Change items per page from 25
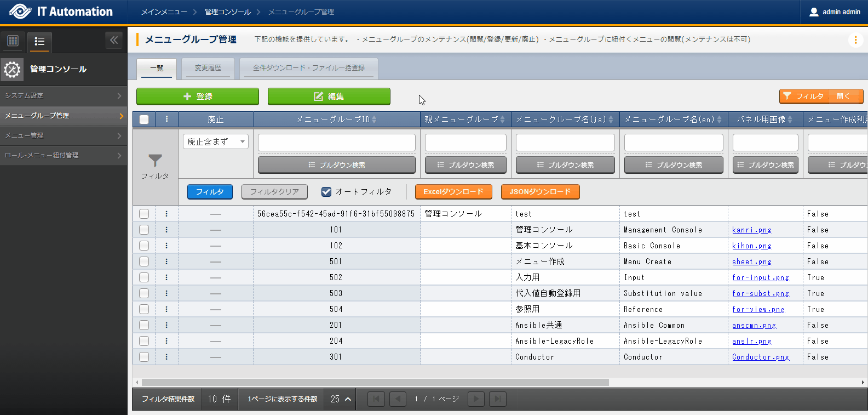The height and width of the screenshot is (415, 868). tap(341, 399)
